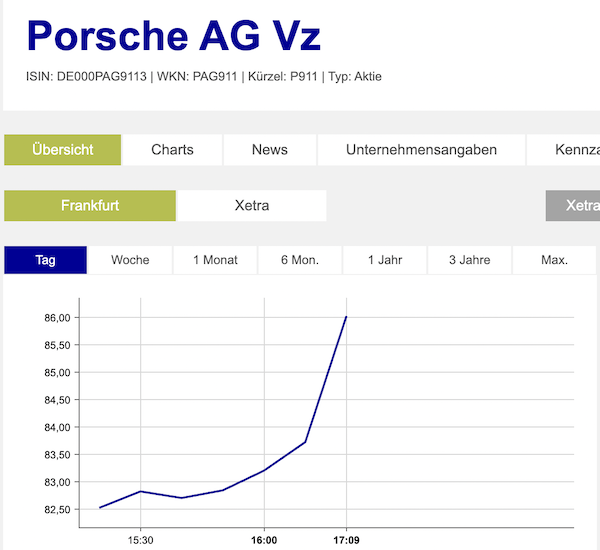Image resolution: width=600 pixels, height=550 pixels.
Task: Click the Typ: Aktie text
Action: click(x=355, y=77)
